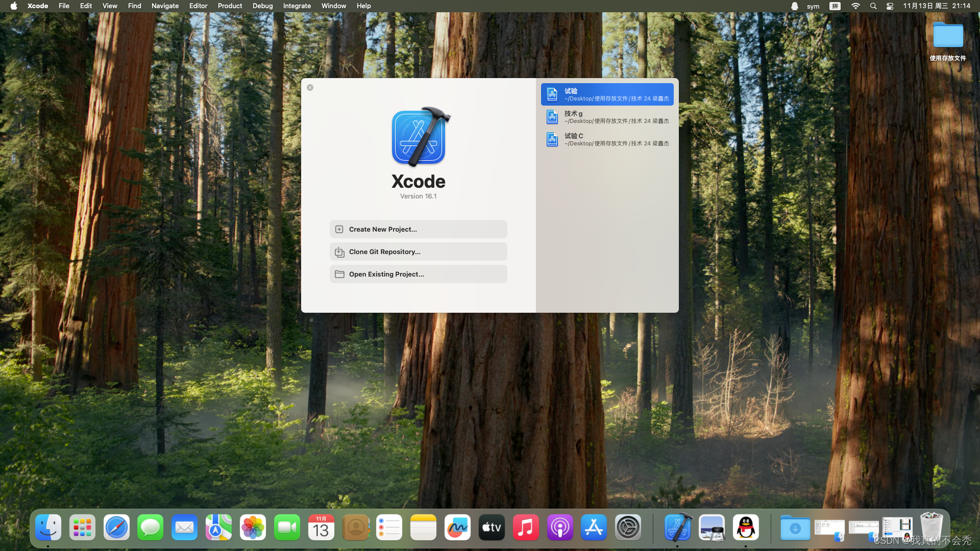
Task: Open the Trash from the Dock
Action: tap(931, 528)
